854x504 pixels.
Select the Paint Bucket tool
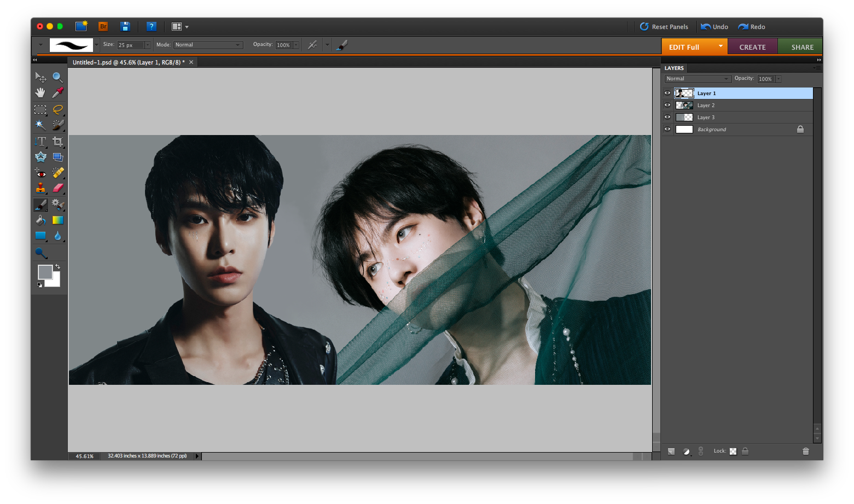(x=40, y=220)
